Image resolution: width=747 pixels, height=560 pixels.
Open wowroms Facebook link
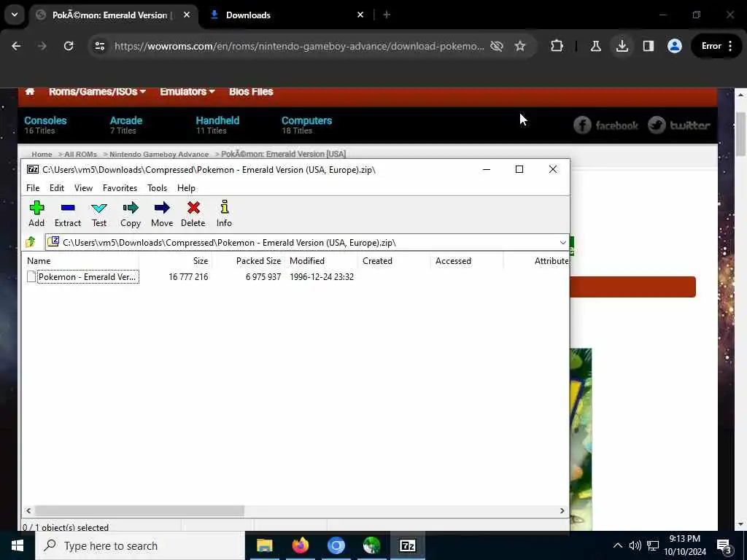tap(605, 125)
